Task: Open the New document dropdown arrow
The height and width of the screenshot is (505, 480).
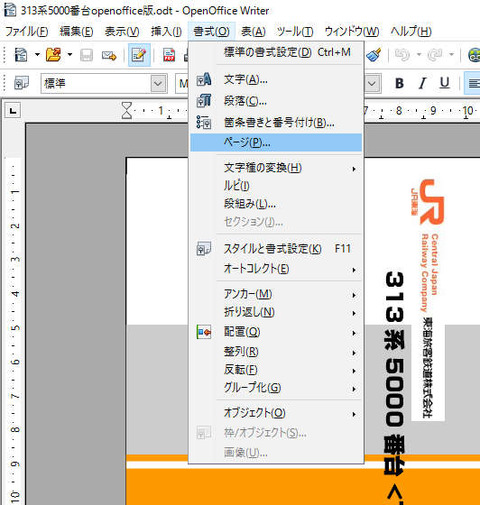Action: (x=37, y=55)
